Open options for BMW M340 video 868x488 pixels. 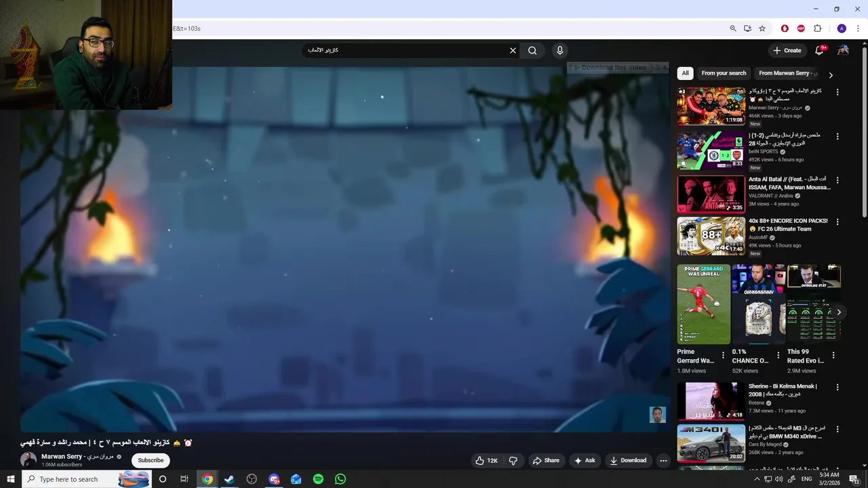click(x=837, y=429)
